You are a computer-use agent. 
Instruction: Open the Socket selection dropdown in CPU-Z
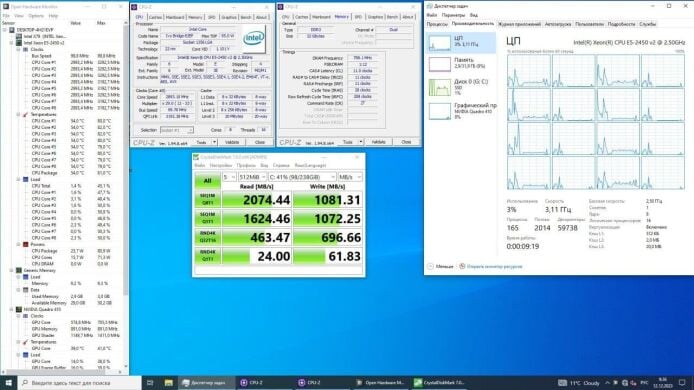coord(176,130)
